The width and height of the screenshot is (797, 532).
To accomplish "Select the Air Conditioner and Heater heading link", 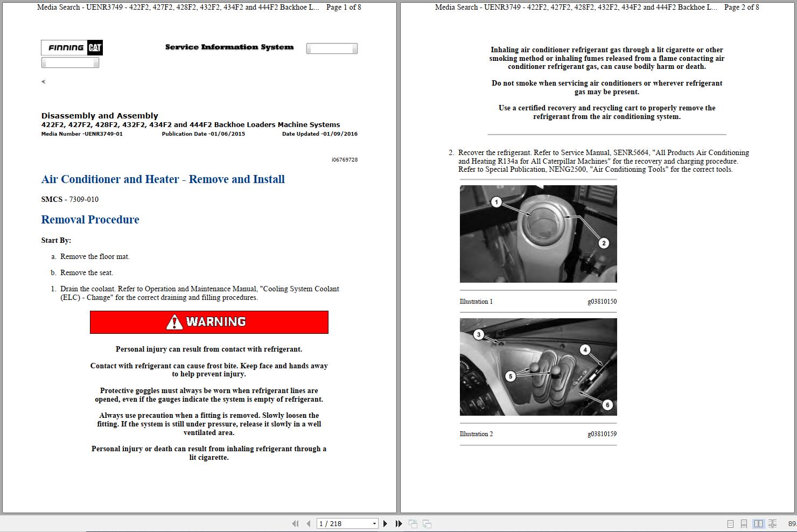I will (163, 179).
